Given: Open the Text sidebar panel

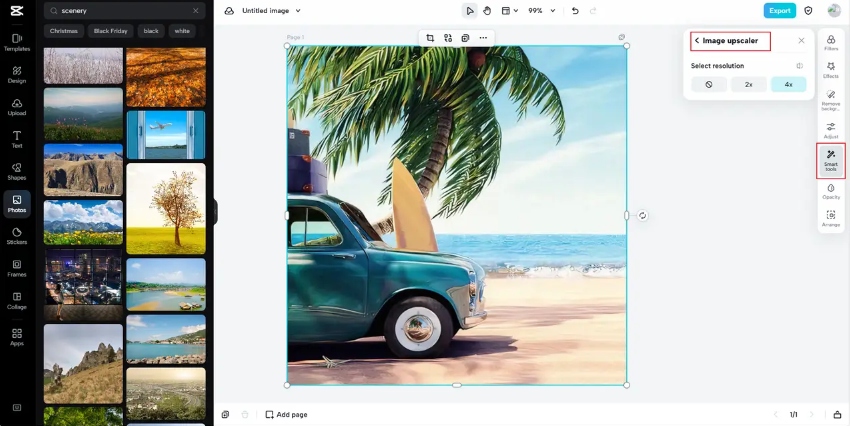Looking at the screenshot, I should [17, 139].
